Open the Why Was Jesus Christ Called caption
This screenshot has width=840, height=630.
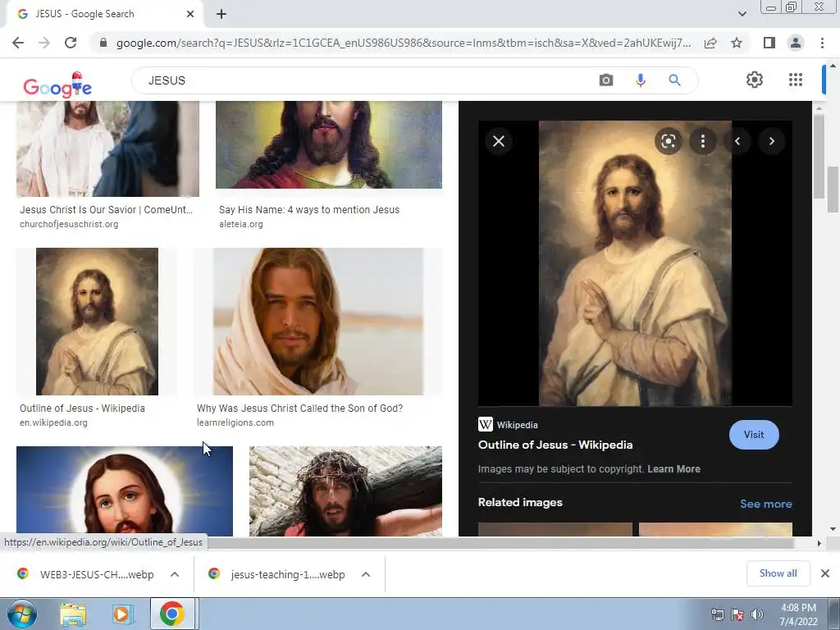click(299, 409)
